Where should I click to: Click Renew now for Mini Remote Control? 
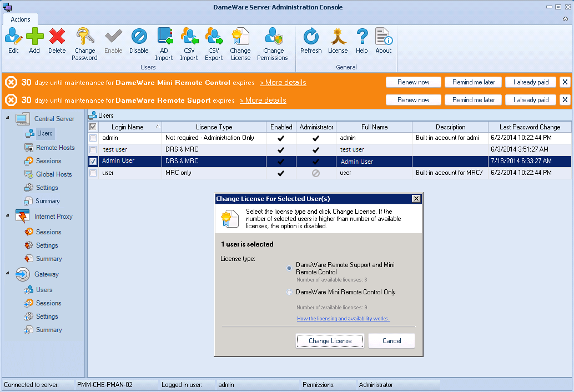414,82
